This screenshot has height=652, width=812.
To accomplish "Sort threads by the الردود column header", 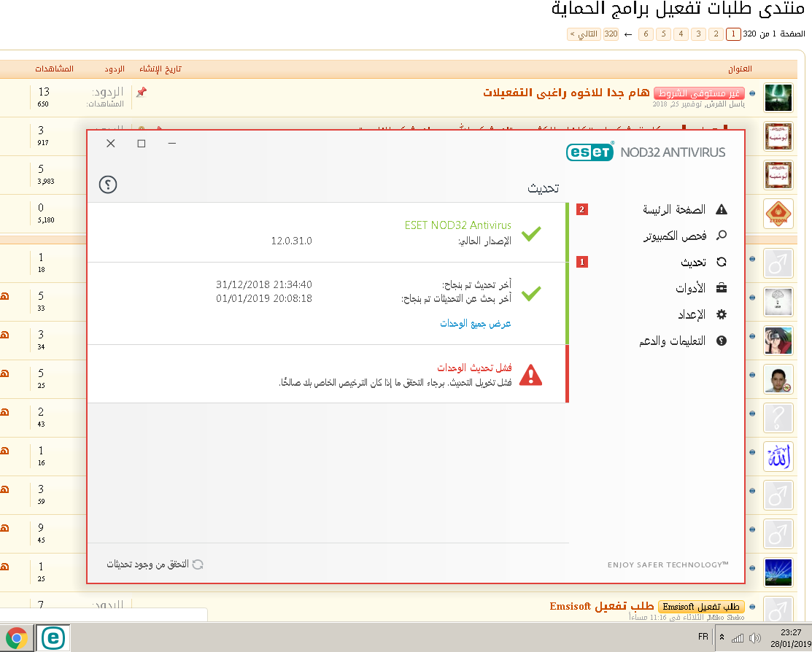I will pyautogui.click(x=115, y=69).
